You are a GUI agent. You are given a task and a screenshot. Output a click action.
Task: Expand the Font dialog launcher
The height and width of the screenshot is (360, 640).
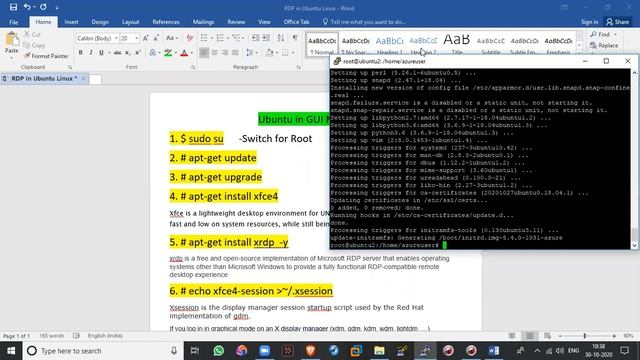click(193, 67)
